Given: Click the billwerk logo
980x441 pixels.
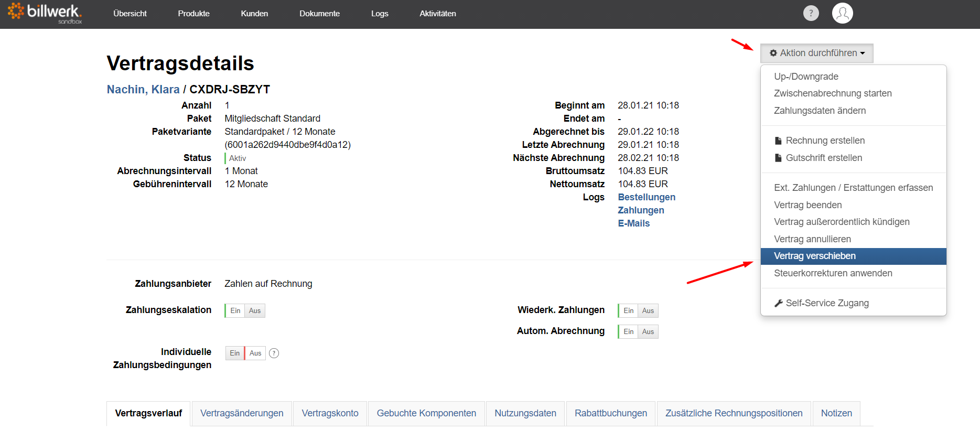Looking at the screenshot, I should pos(45,13).
